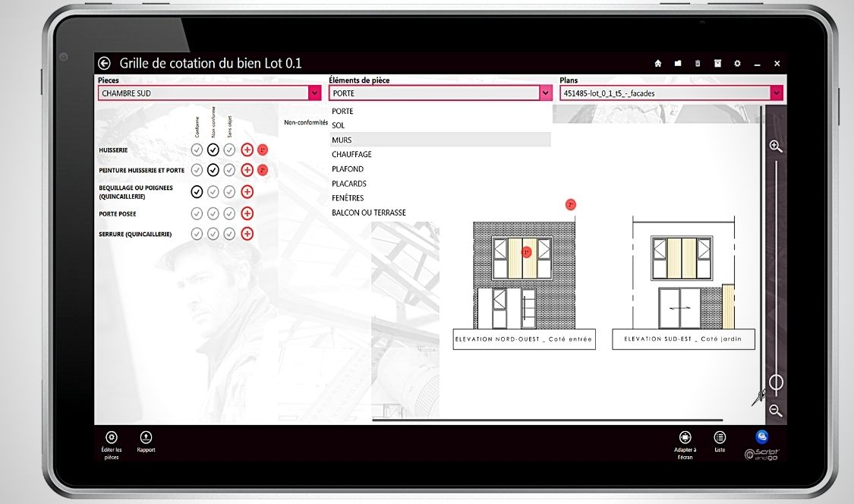
Task: Collapse the Éléments de pièce dropdown arrow
Action: [545, 93]
